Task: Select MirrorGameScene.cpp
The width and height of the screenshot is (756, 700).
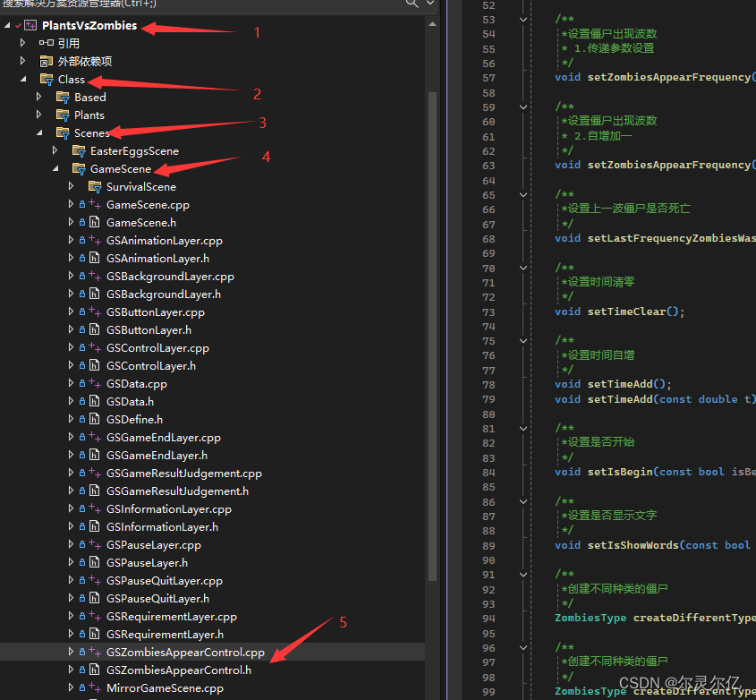Action: pyautogui.click(x=165, y=688)
